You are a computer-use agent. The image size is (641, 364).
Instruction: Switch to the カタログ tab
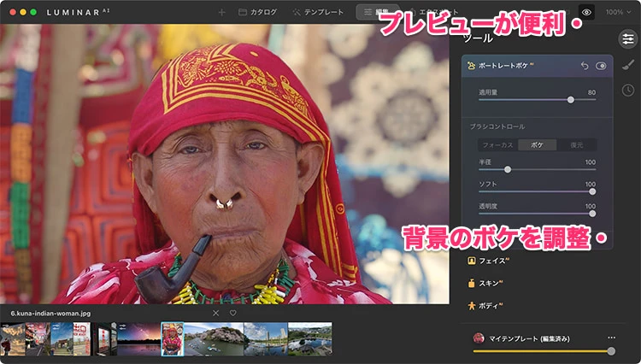(257, 12)
